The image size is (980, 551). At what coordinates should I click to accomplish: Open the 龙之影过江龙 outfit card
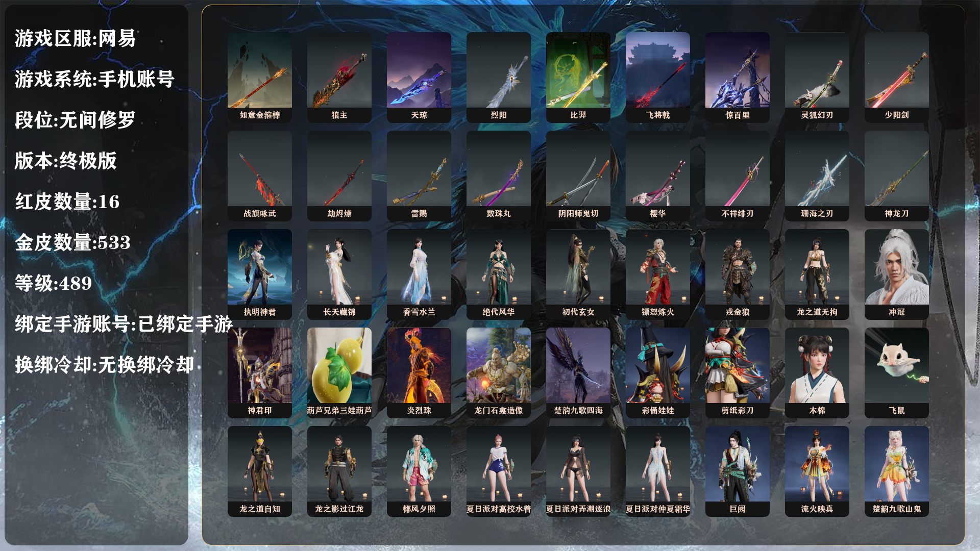click(339, 471)
